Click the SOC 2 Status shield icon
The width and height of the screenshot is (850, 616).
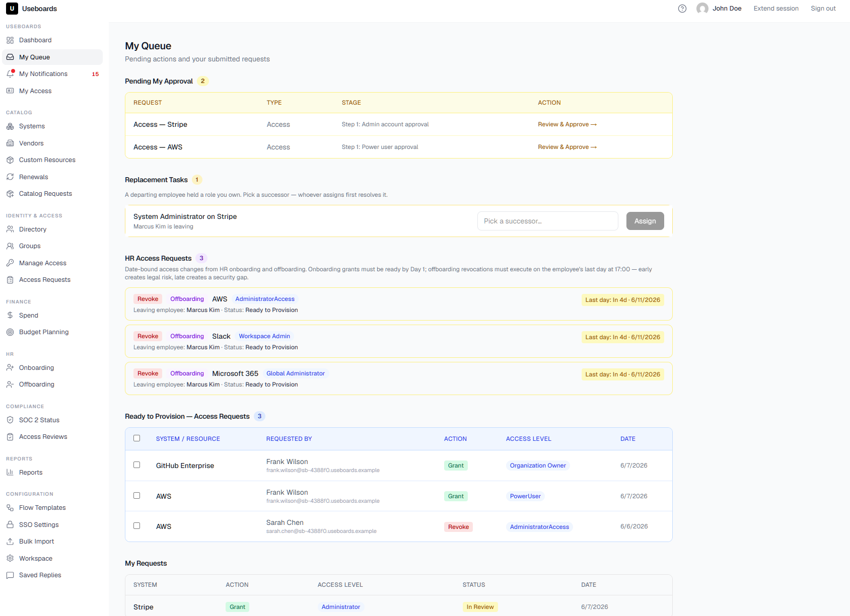pyautogui.click(x=10, y=420)
